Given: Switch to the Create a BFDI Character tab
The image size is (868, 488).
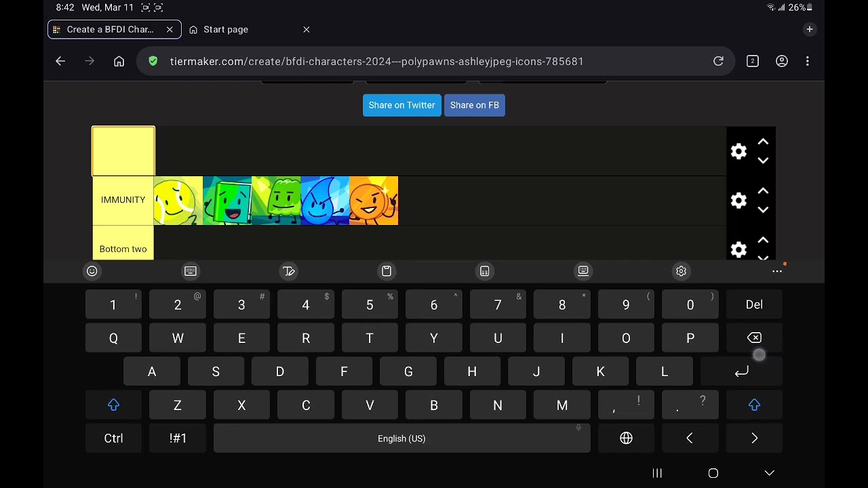Looking at the screenshot, I should (x=114, y=29).
